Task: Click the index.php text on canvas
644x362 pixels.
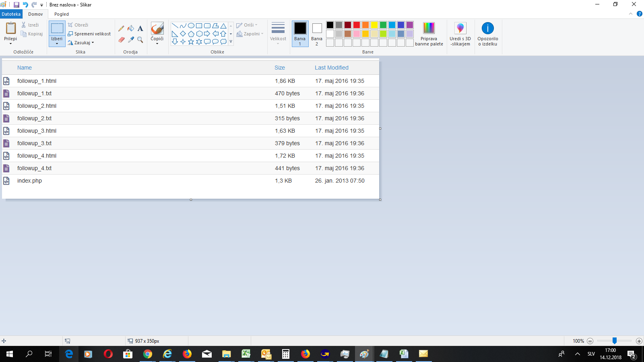Action: (x=29, y=181)
